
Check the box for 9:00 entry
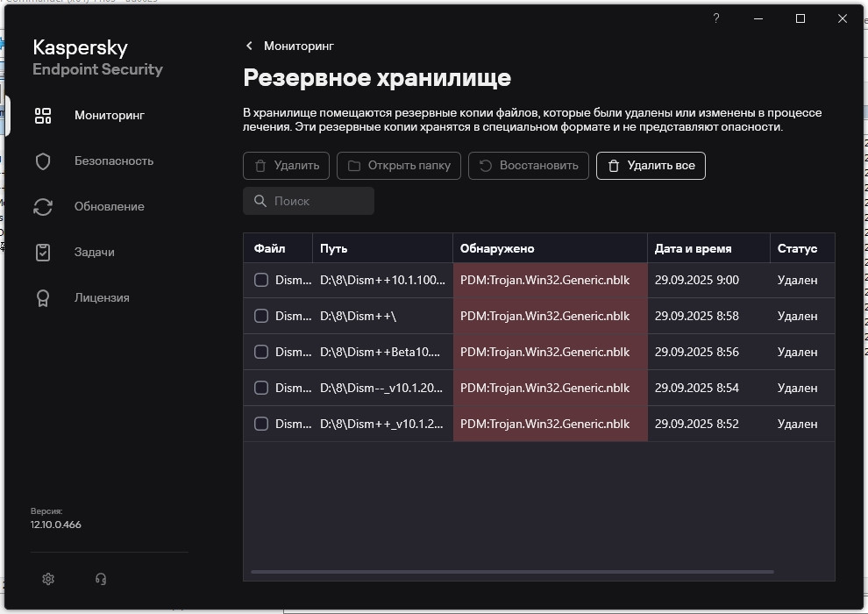[260, 280]
